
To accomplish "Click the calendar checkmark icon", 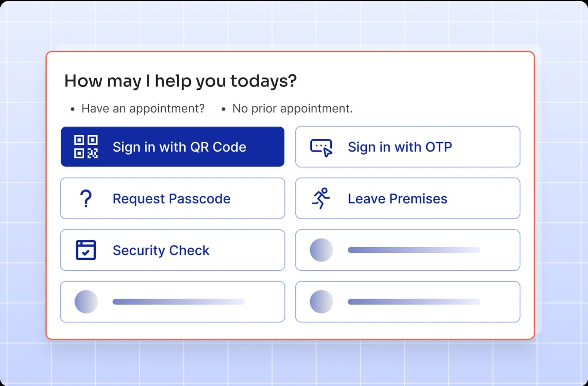I will (86, 250).
